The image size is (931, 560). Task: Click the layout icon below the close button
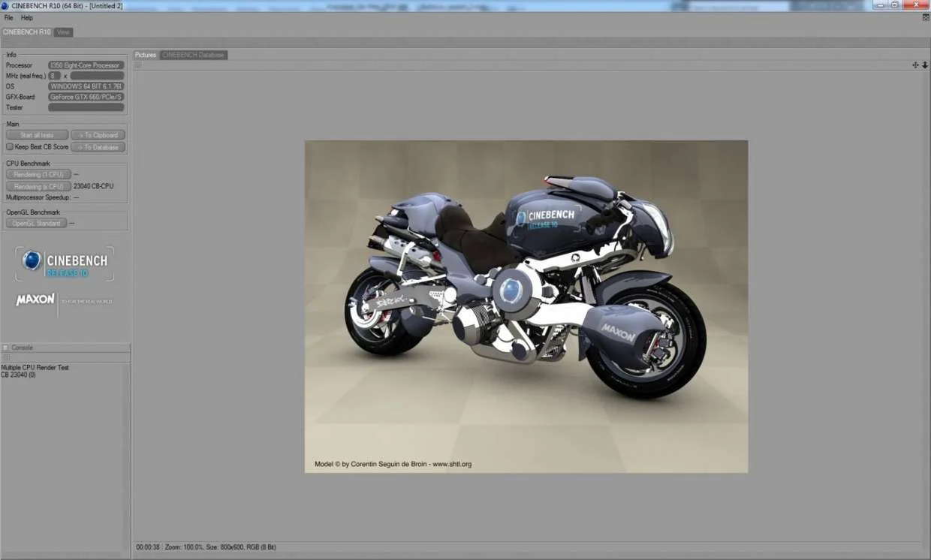click(x=926, y=17)
